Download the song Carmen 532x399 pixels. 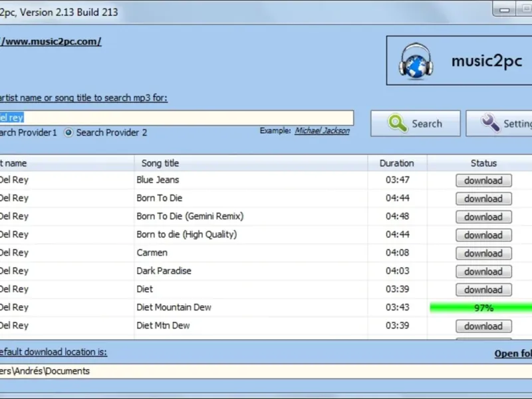coord(483,253)
